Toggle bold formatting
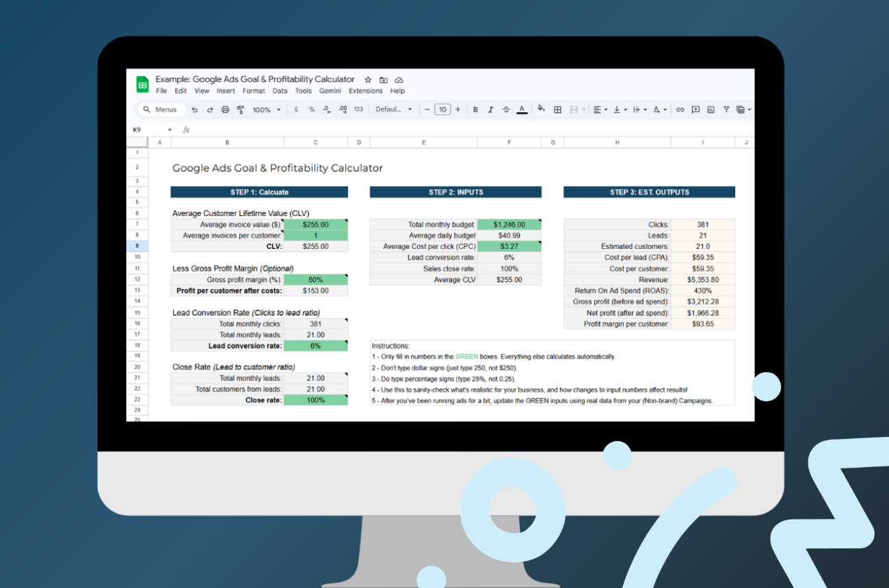Screen dimensions: 889x588 [x=475, y=109]
